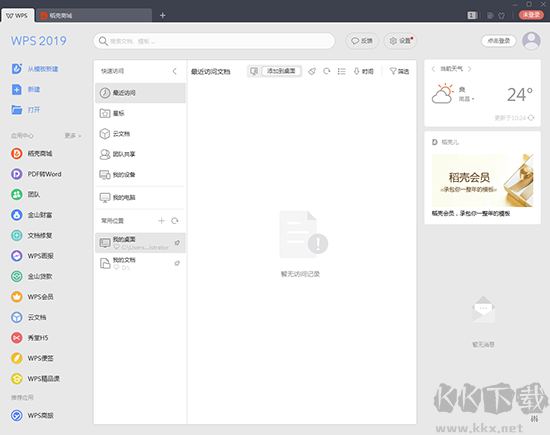Go to the previous weather card

[x=433, y=69]
